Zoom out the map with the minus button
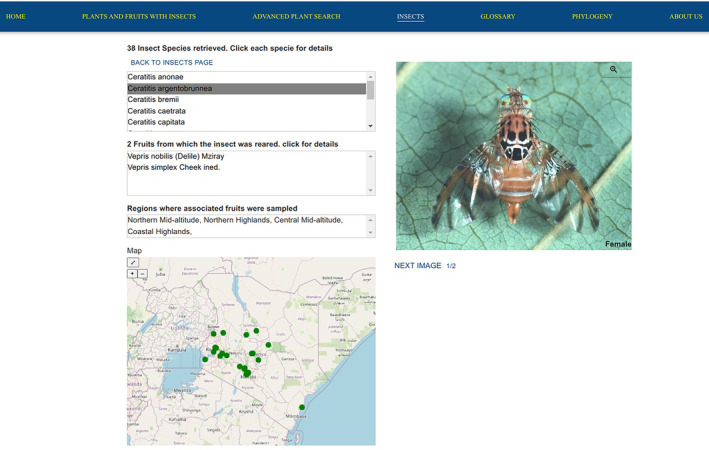The height and width of the screenshot is (450, 709). [x=142, y=274]
